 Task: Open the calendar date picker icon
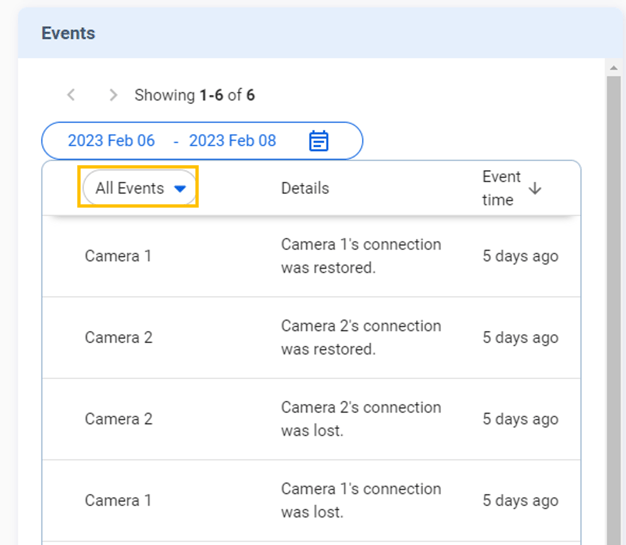coord(318,141)
